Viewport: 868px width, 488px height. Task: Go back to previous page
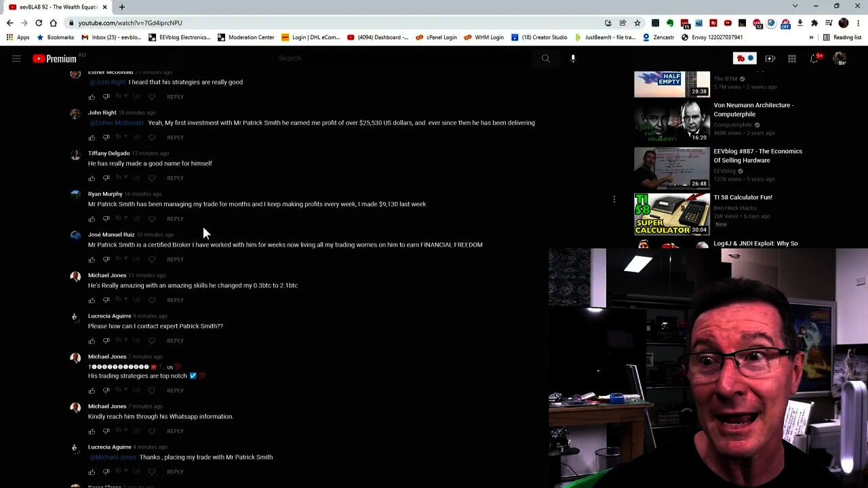pyautogui.click(x=9, y=23)
